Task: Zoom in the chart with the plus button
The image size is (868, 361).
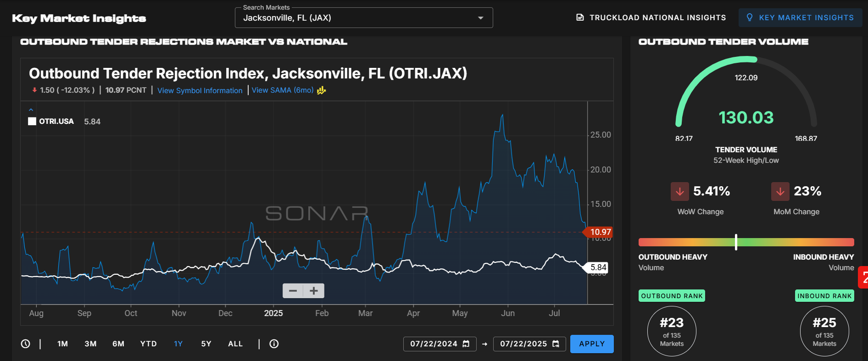Action: tap(314, 290)
